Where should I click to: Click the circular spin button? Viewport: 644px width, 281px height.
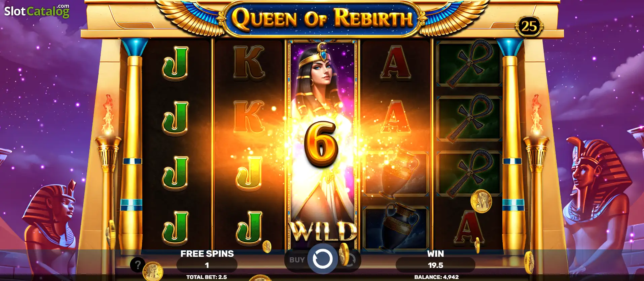tap(322, 259)
